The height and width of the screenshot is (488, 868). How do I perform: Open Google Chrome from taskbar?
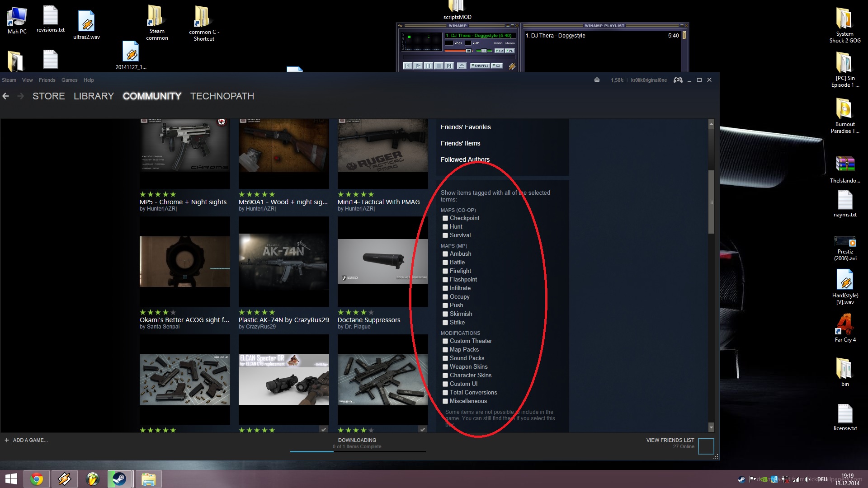pos(37,479)
